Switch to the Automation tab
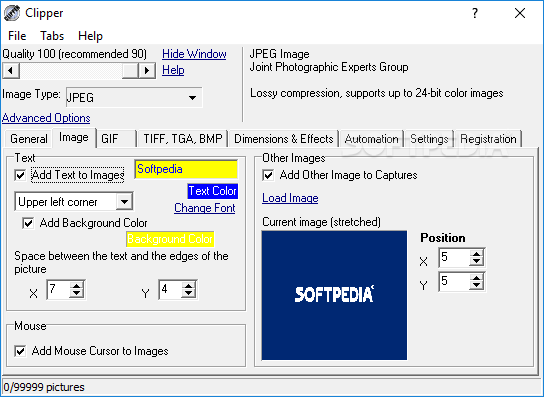Viewport: 544px width, 397px height. [x=372, y=139]
